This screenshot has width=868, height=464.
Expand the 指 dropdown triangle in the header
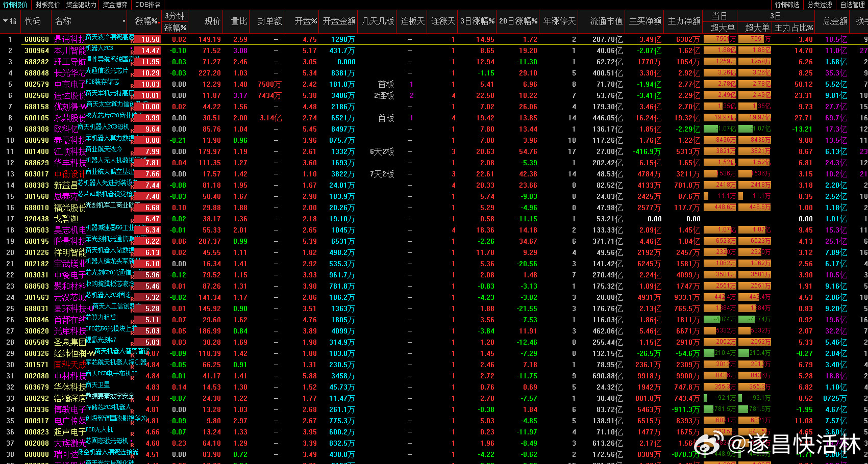click(5, 21)
